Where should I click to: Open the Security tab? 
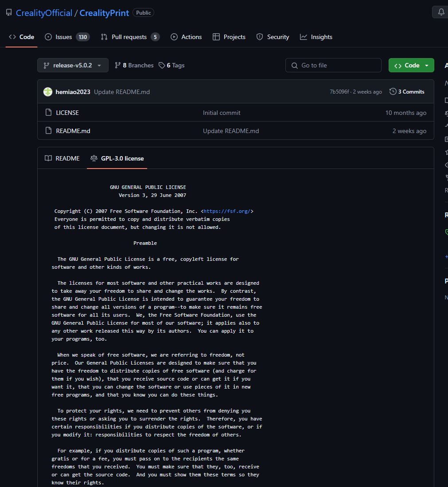point(273,37)
